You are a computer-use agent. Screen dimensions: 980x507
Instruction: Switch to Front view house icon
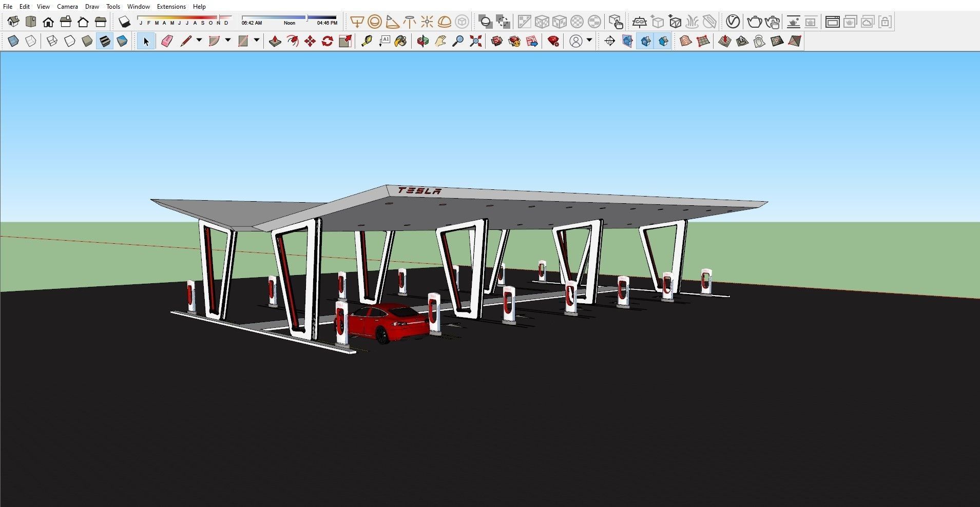click(48, 22)
